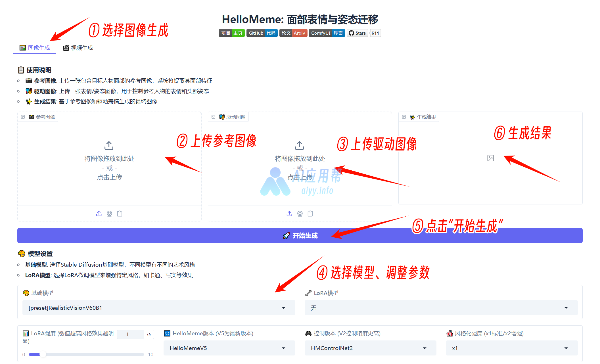600x364 pixels.
Task: Select clipboard paste icon under 参考图像
Action: point(120,214)
